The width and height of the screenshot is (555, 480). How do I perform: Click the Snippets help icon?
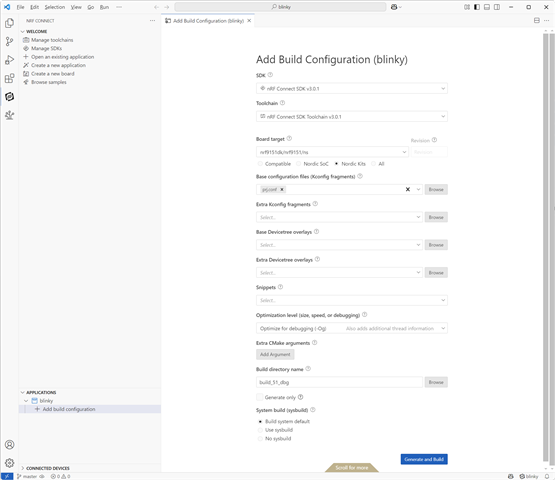pyautogui.click(x=280, y=287)
